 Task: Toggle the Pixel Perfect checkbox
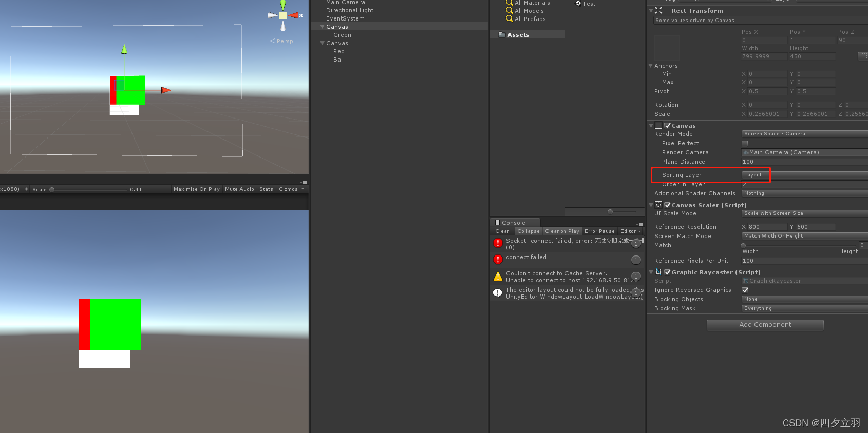point(745,143)
